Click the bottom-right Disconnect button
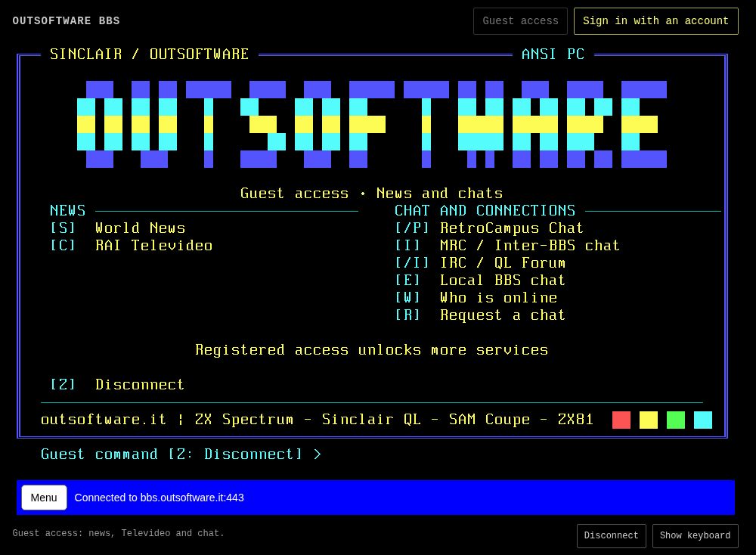This screenshot has height=555, width=756. click(x=611, y=535)
